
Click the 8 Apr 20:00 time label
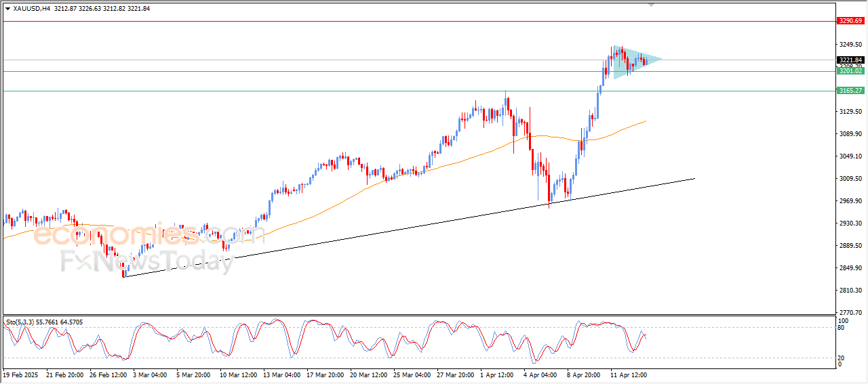[585, 375]
